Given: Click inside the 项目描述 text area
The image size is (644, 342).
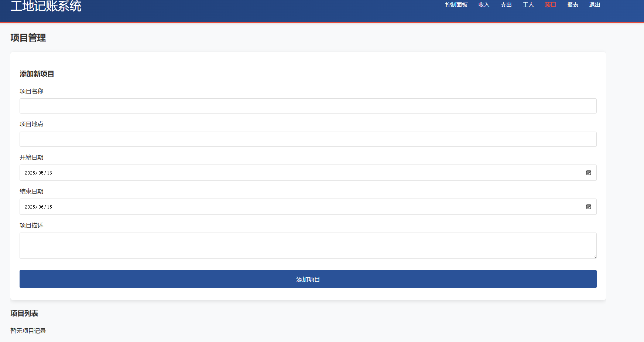Looking at the screenshot, I should [x=308, y=246].
